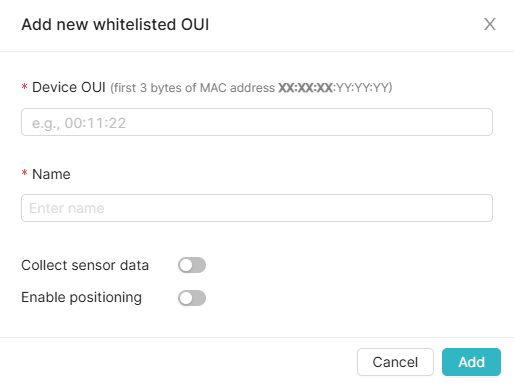Cancel adding the whitelisted OUI
This screenshot has height=384, width=514.
point(395,362)
